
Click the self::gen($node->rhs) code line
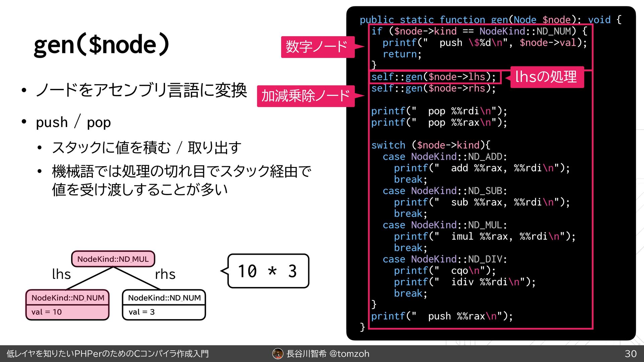433,88
